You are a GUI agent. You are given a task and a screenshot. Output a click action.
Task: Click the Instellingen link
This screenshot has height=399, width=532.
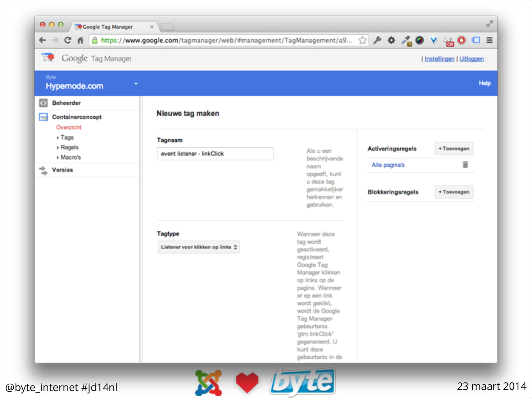point(439,59)
